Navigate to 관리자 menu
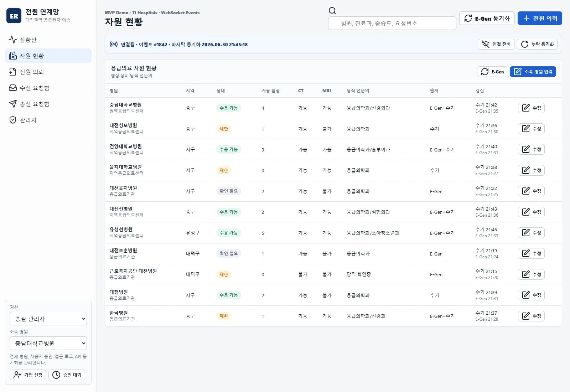 point(48,120)
